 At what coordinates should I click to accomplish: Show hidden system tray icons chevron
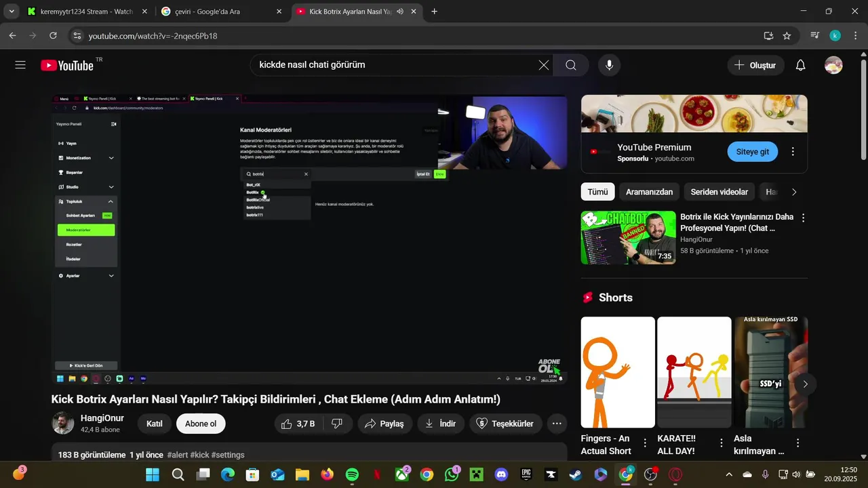[x=729, y=474]
